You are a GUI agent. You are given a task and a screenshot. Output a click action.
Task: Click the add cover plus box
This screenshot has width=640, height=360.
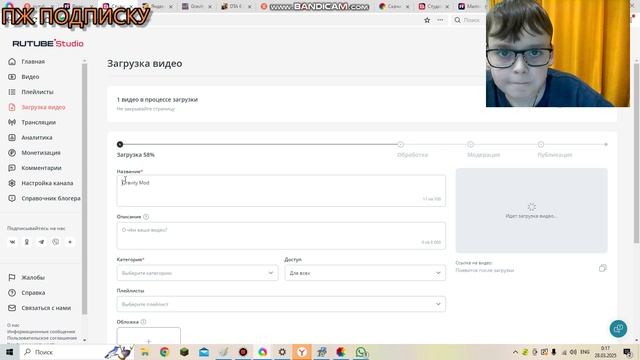[149, 336]
